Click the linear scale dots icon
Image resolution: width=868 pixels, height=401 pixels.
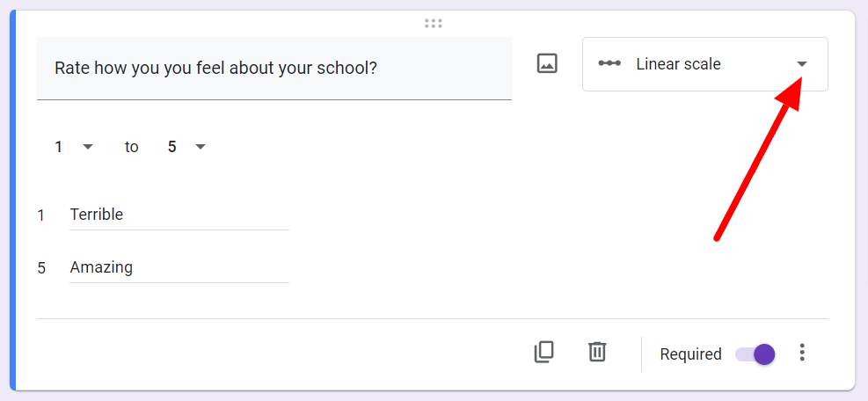(x=609, y=63)
